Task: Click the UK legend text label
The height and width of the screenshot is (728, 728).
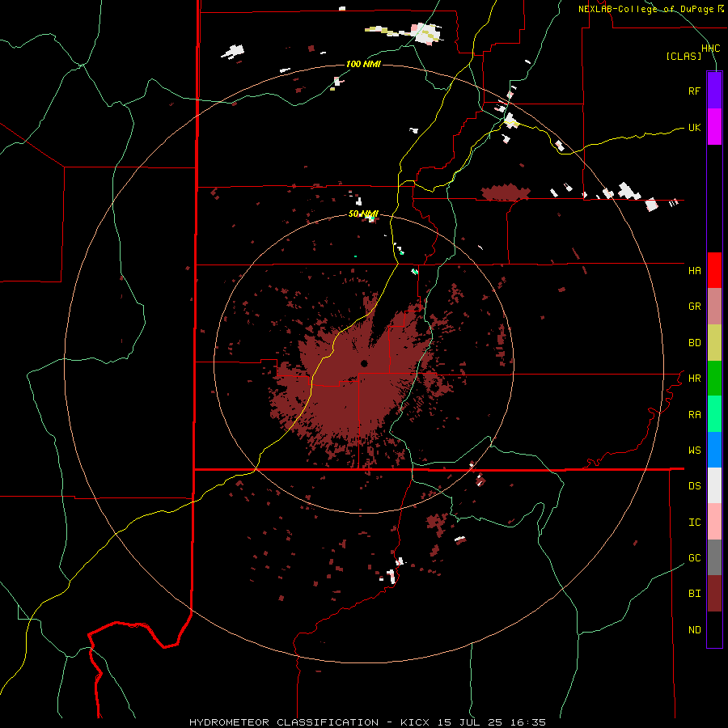Action: tap(694, 127)
